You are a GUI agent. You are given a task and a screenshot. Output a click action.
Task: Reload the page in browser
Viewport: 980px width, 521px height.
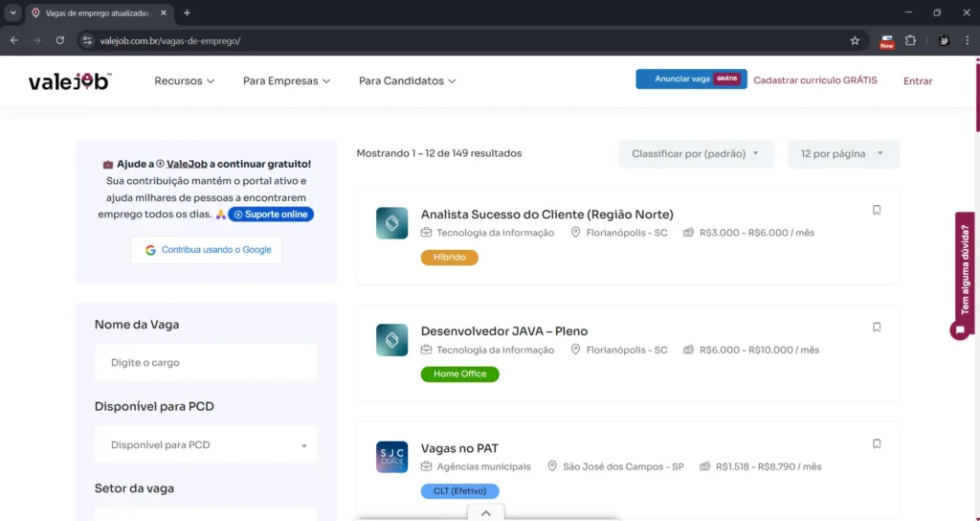(60, 40)
